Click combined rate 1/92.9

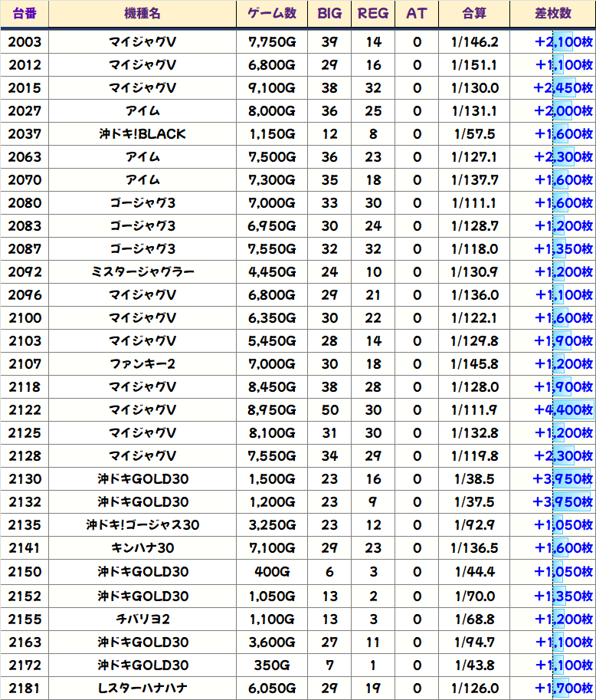[x=474, y=525]
